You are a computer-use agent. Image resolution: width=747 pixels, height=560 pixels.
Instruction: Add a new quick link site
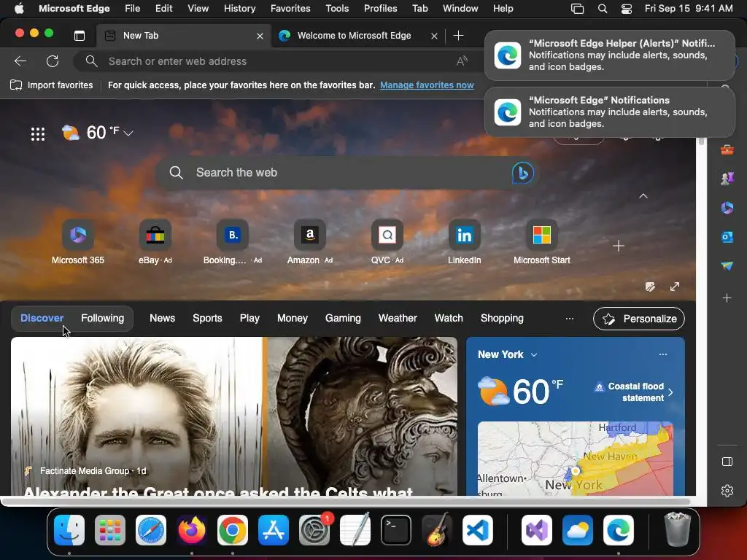click(x=619, y=246)
